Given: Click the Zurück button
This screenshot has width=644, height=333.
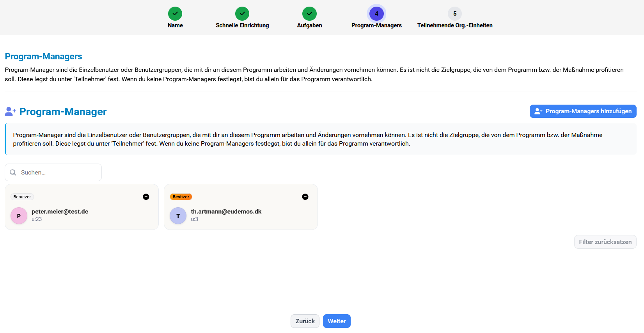Looking at the screenshot, I should click(x=305, y=321).
